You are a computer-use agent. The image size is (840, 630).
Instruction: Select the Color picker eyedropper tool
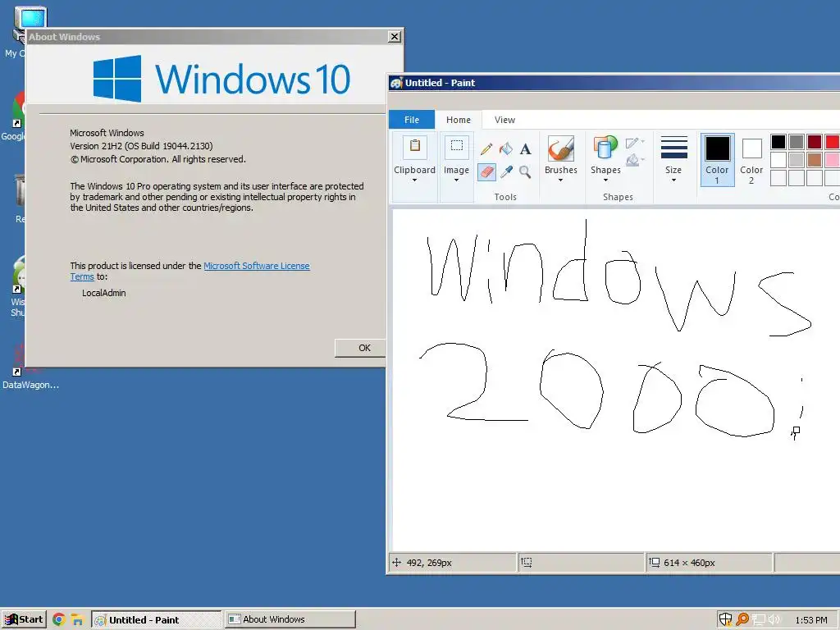coord(505,172)
